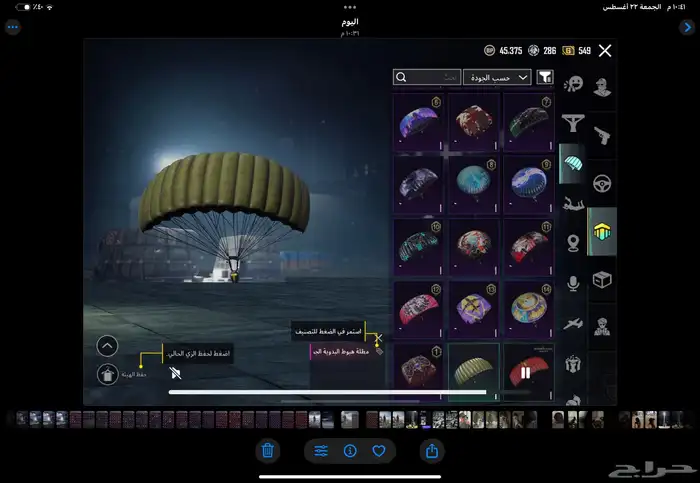The width and height of the screenshot is (700, 483).
Task: Open the microphone voice pack category
Action: [573, 283]
